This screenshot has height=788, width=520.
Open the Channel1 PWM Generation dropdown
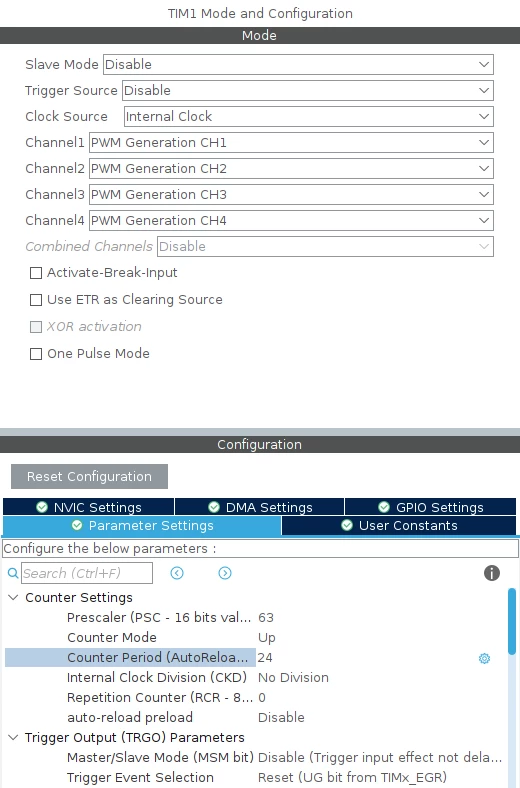[291, 143]
